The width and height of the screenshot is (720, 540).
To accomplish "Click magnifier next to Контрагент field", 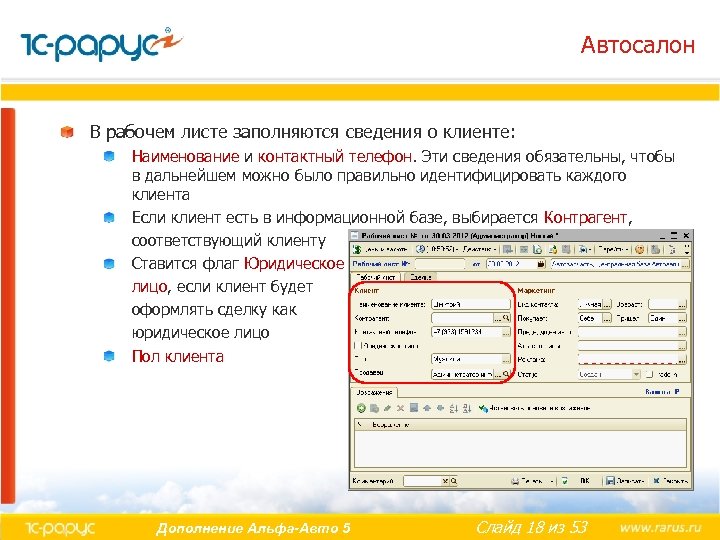I will (x=506, y=318).
